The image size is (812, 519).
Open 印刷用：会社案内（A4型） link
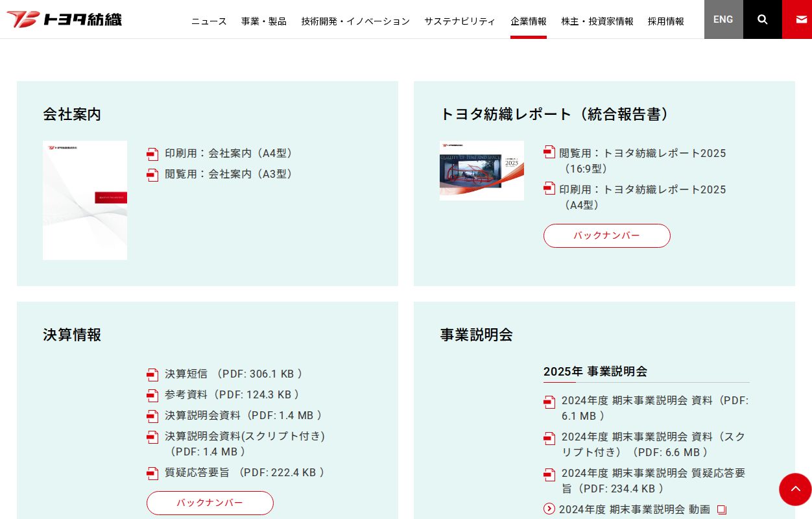(x=230, y=154)
